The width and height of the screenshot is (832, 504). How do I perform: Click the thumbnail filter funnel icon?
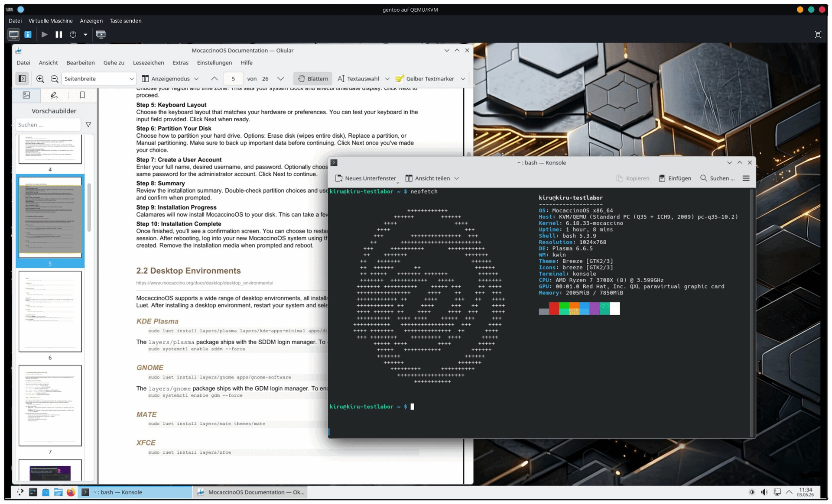(x=88, y=125)
